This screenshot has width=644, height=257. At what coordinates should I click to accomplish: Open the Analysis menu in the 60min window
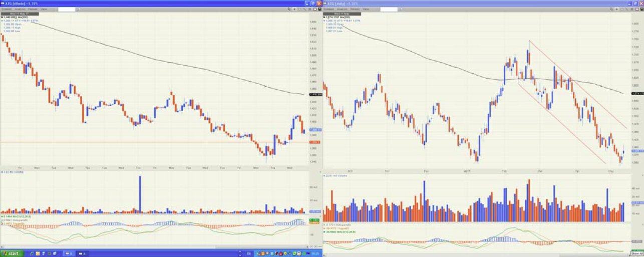pos(20,9)
